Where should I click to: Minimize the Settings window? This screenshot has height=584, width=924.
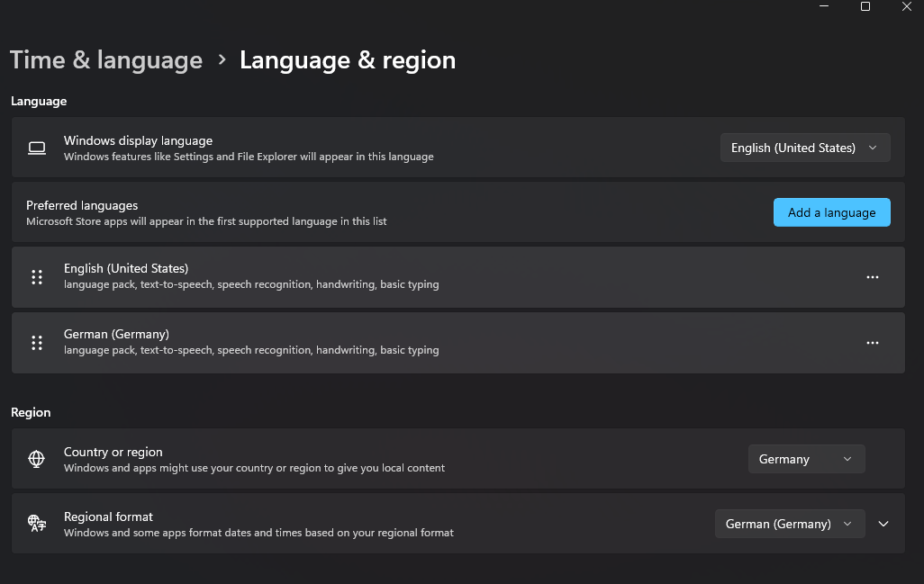pos(824,6)
